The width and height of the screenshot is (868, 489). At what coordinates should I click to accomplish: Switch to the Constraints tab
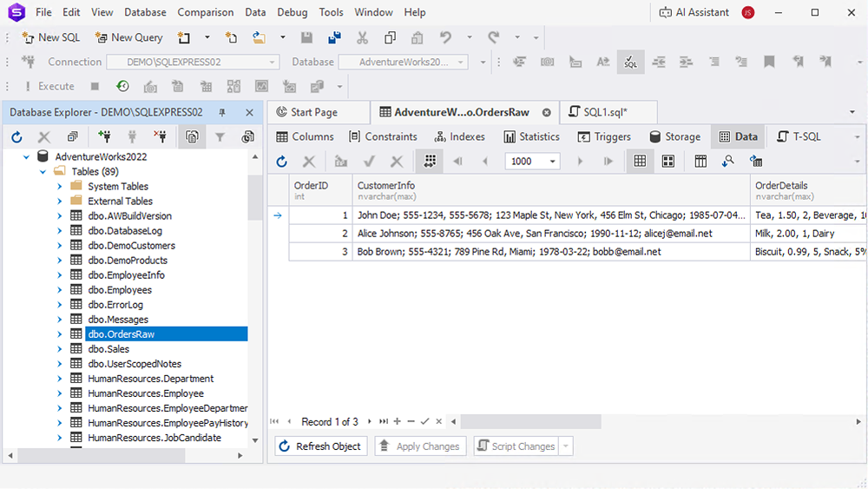coord(383,136)
